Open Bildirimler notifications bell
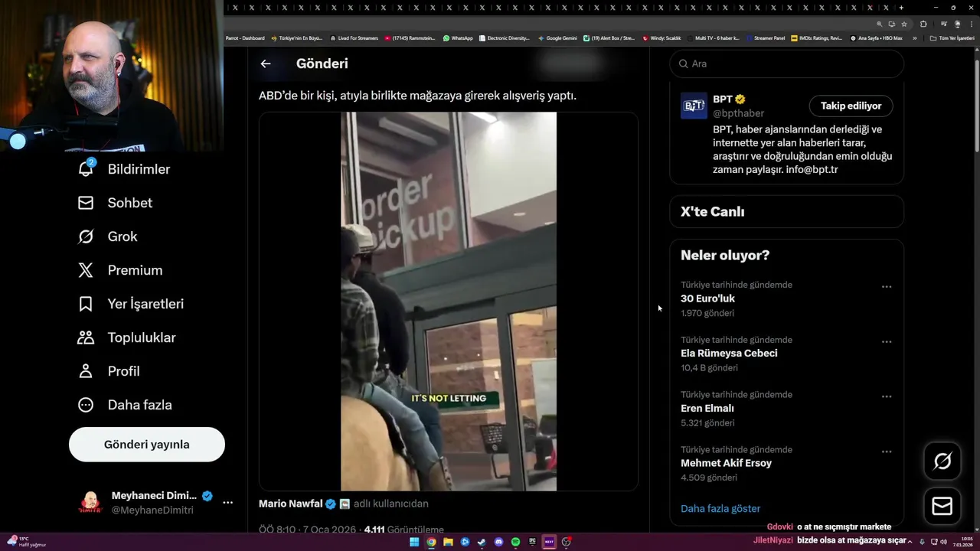This screenshot has width=980, height=551. tap(86, 169)
